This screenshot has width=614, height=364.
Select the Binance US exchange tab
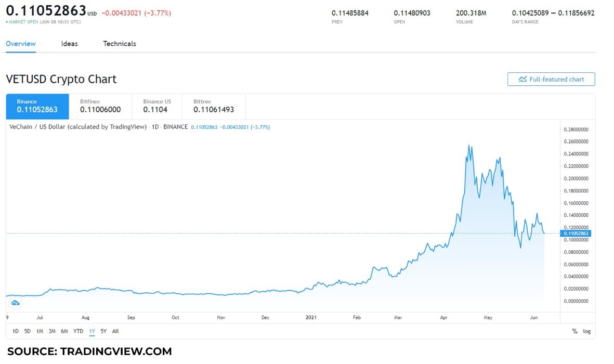tap(156, 106)
